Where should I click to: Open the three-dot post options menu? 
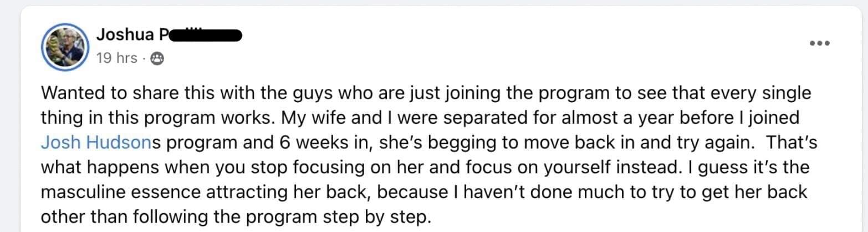[x=819, y=43]
